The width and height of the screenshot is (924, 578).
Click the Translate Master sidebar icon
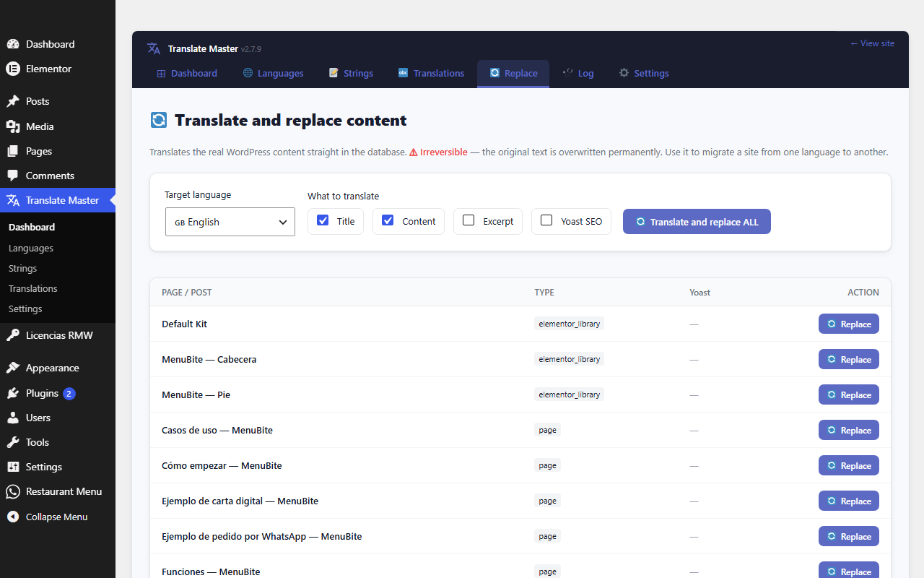coord(13,200)
